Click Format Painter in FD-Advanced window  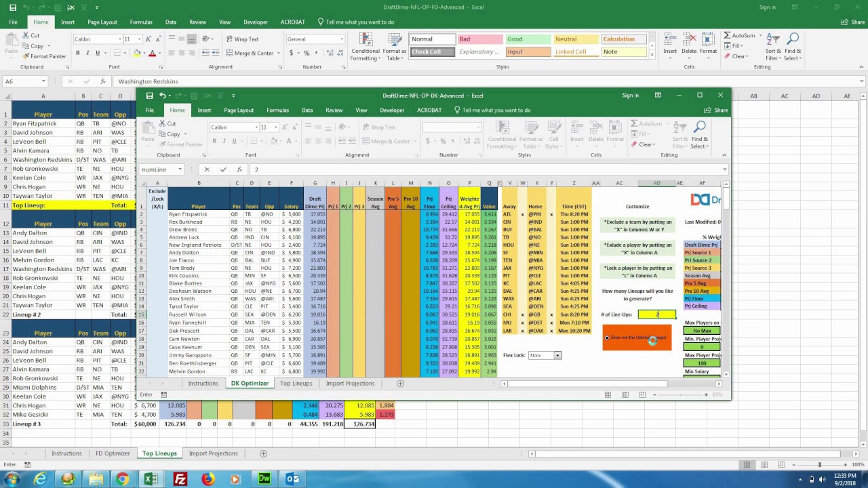[43, 56]
